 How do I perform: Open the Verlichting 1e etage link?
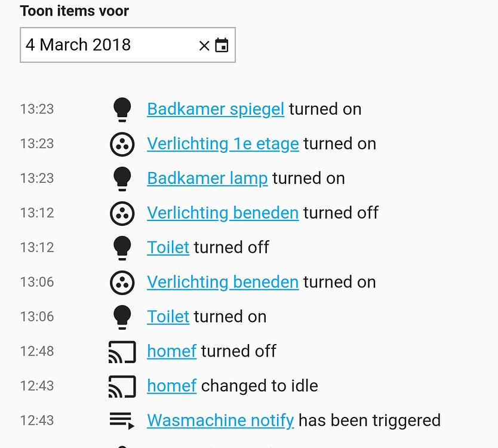pyautogui.click(x=223, y=144)
